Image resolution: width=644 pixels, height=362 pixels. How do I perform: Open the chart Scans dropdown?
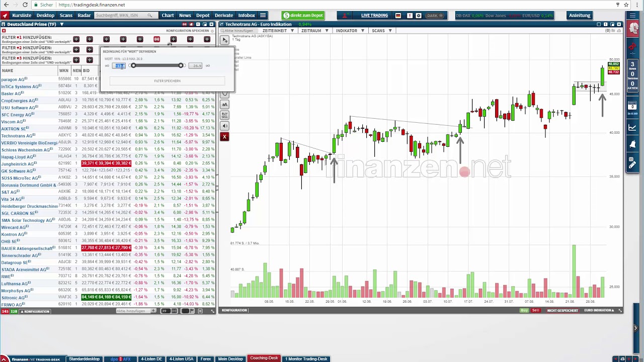pyautogui.click(x=381, y=31)
